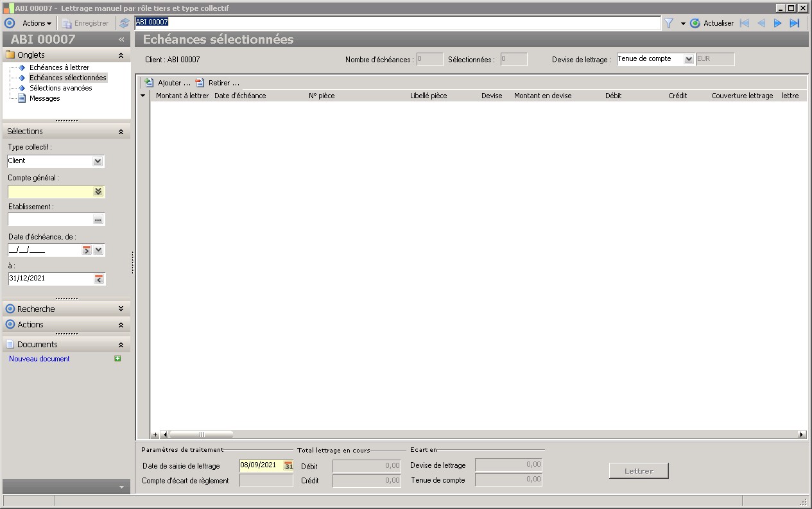
Task: Click the end date calendar icon
Action: (x=98, y=279)
